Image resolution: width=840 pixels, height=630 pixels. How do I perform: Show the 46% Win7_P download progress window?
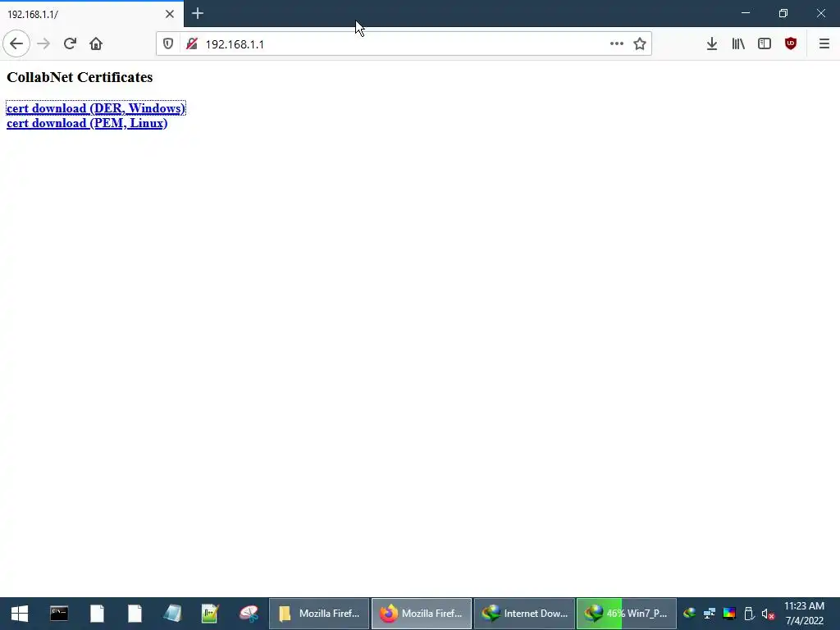(x=627, y=614)
